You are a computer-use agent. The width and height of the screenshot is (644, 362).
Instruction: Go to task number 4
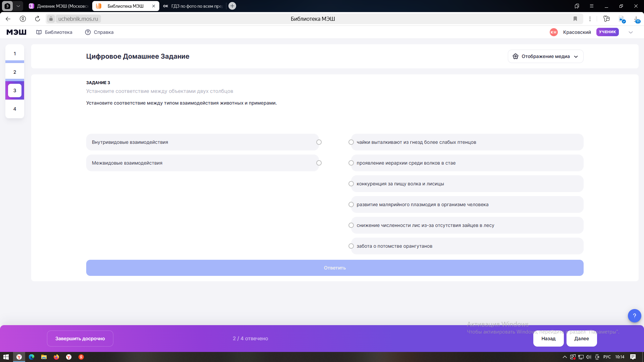[x=15, y=109]
